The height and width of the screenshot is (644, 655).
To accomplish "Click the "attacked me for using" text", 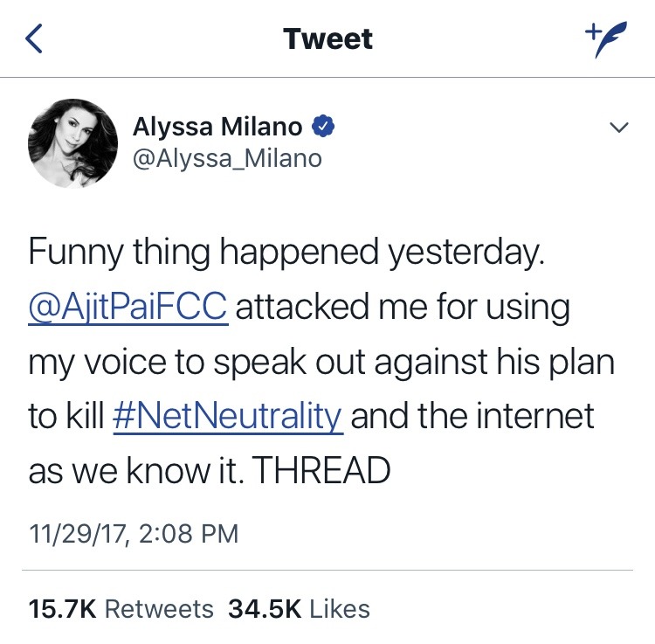I will click(x=403, y=308).
